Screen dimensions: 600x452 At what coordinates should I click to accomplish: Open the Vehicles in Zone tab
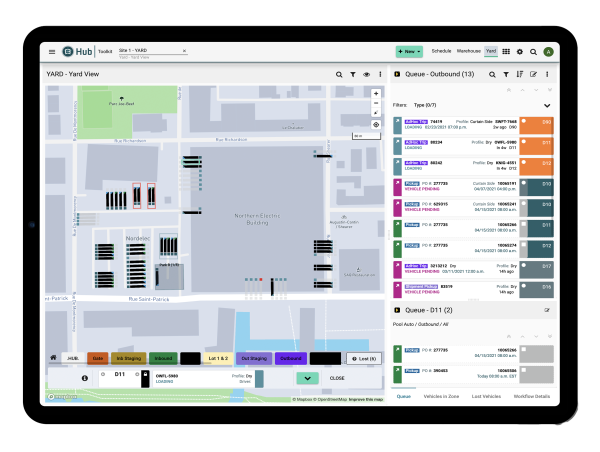tap(441, 396)
